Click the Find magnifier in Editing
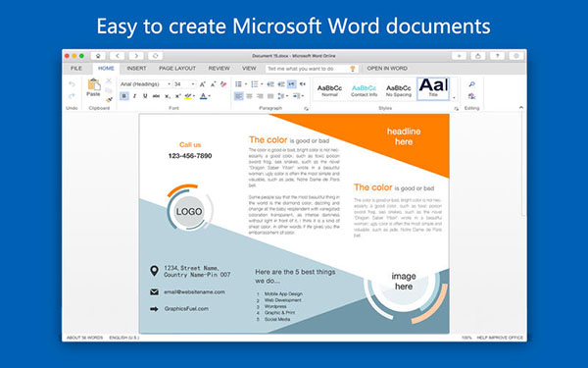 click(x=471, y=84)
